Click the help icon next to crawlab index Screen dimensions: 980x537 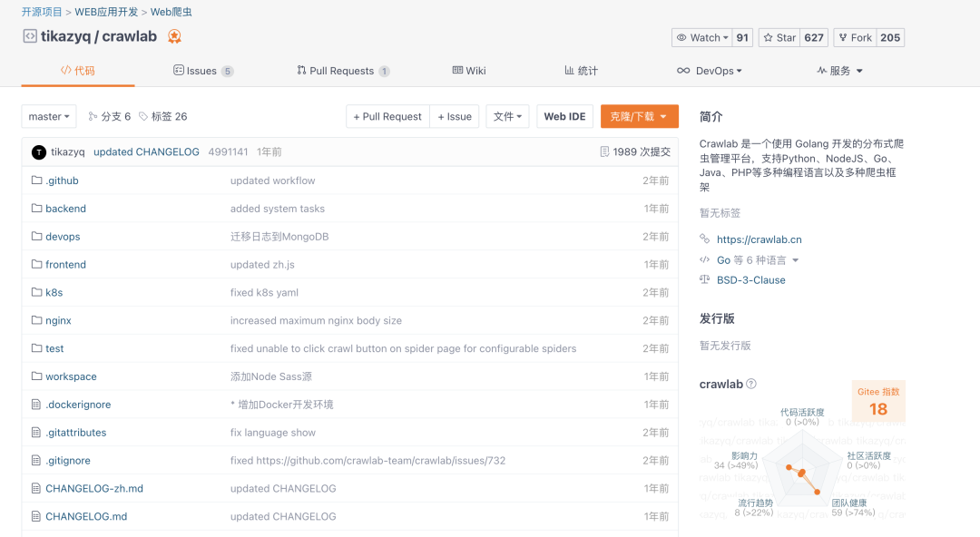pos(751,385)
